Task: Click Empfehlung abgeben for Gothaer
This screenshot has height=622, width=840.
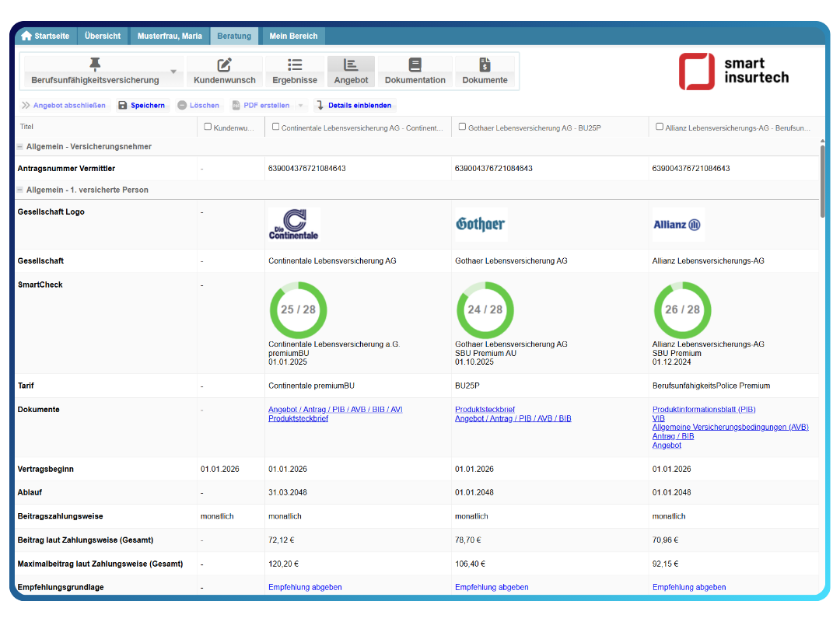Action: coord(492,587)
